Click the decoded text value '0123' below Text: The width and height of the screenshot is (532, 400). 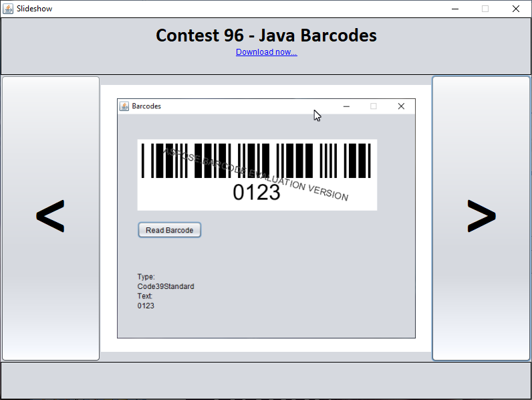click(146, 306)
